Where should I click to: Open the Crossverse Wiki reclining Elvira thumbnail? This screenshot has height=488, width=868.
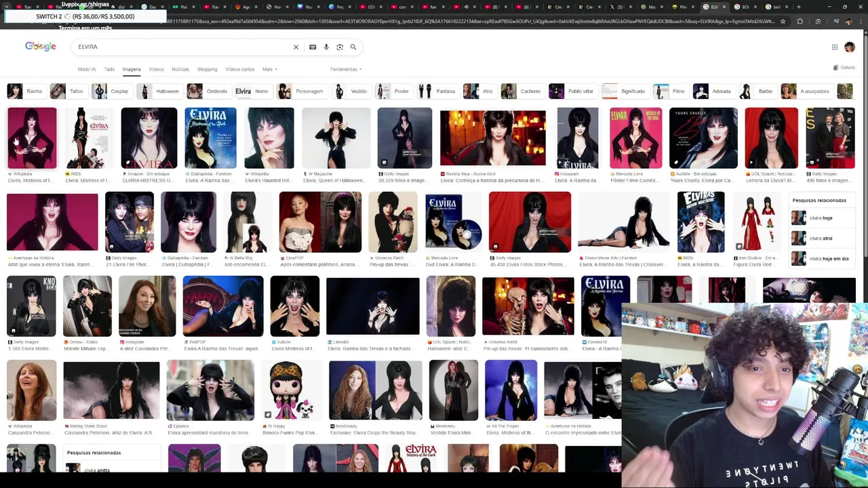pos(623,222)
